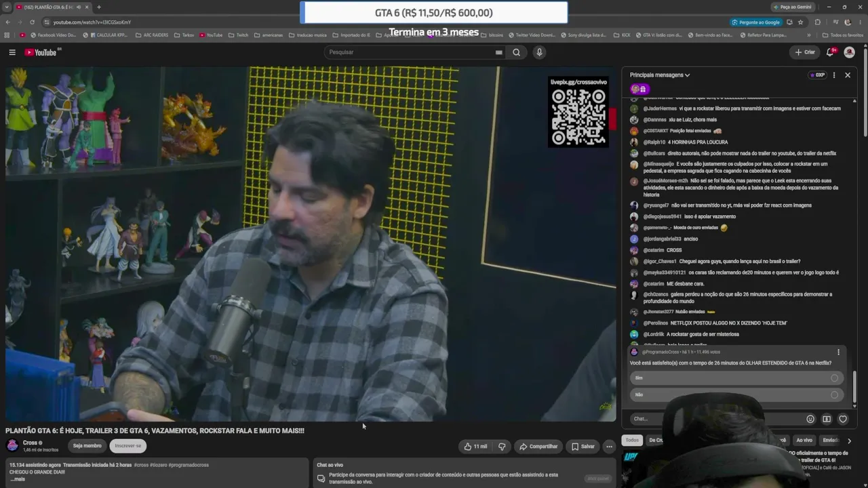Show next filter chips arrow
This screenshot has width=868, height=488.
(x=849, y=441)
